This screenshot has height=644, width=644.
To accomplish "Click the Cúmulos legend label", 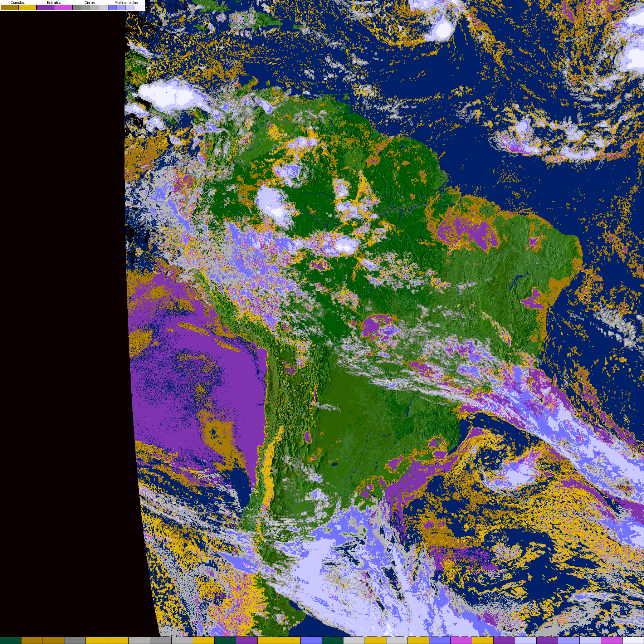I will click(18, 3).
